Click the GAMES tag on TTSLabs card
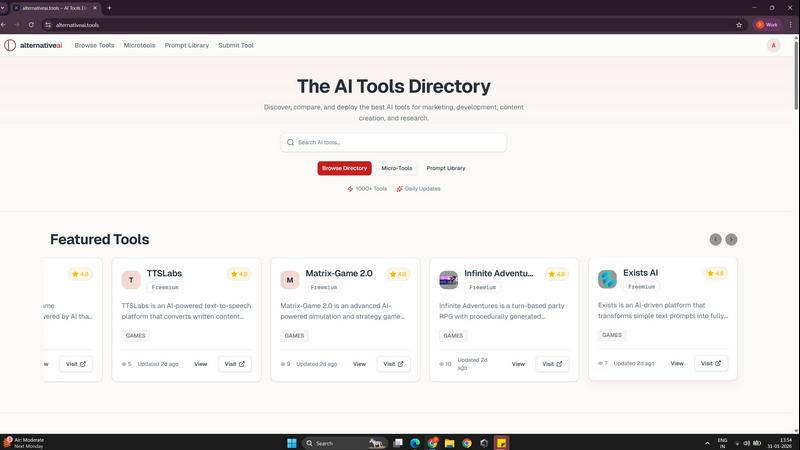Image resolution: width=800 pixels, height=450 pixels. 135,336
